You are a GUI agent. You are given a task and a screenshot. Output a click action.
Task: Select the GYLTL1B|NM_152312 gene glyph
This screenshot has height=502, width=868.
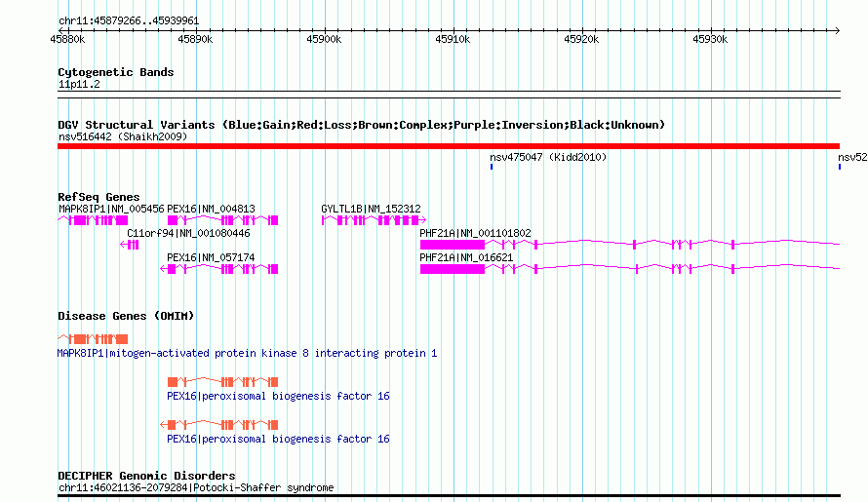(x=374, y=220)
